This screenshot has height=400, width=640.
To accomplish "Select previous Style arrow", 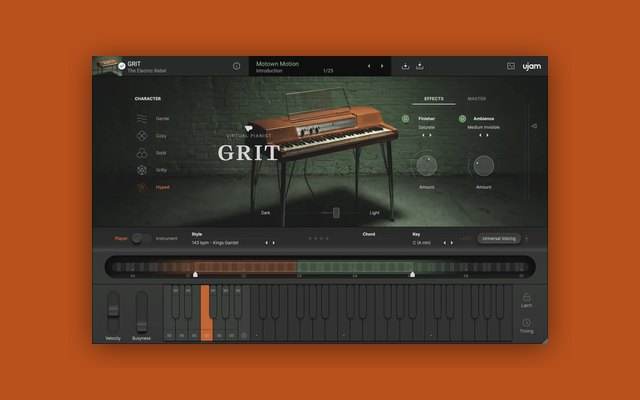I will (267, 243).
